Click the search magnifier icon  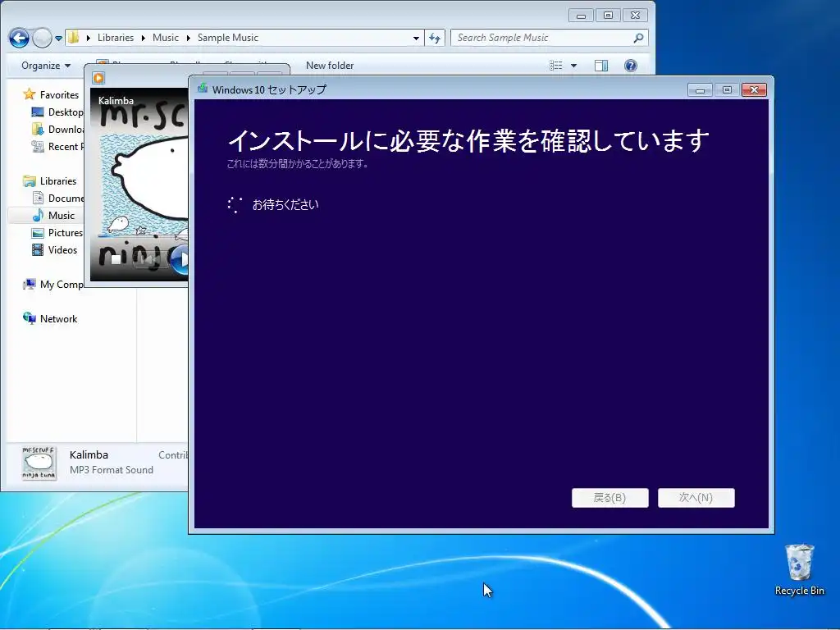(638, 38)
